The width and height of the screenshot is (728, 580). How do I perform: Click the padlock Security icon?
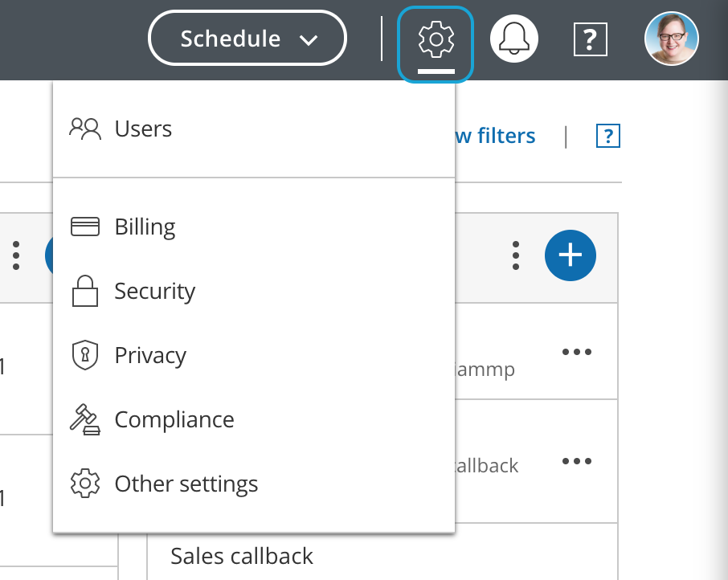tap(85, 291)
